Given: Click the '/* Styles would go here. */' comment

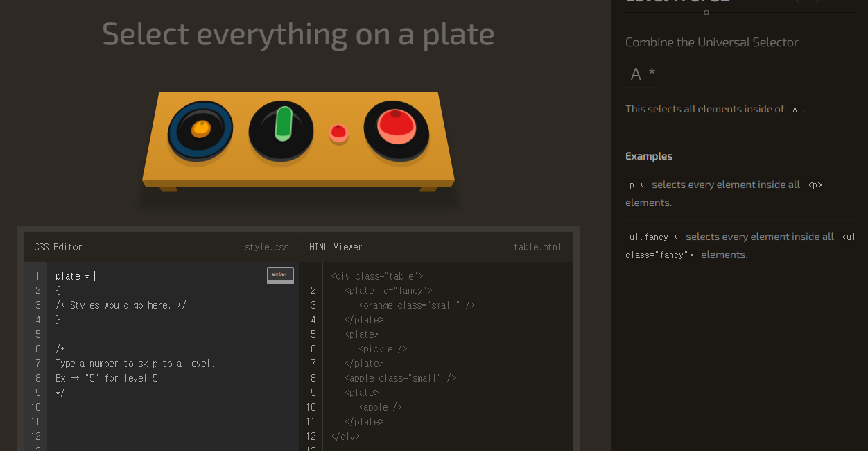Looking at the screenshot, I should pos(121,305).
